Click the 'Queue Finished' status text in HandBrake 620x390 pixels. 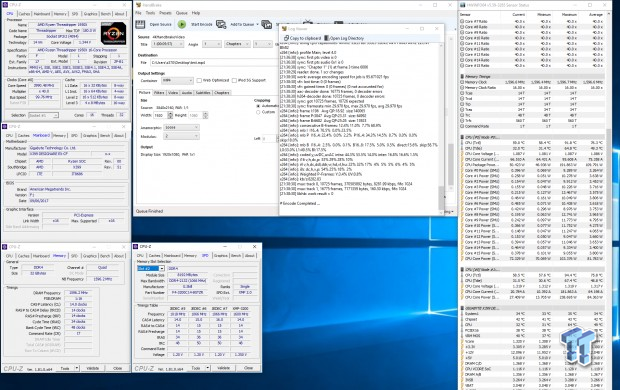[x=149, y=211]
